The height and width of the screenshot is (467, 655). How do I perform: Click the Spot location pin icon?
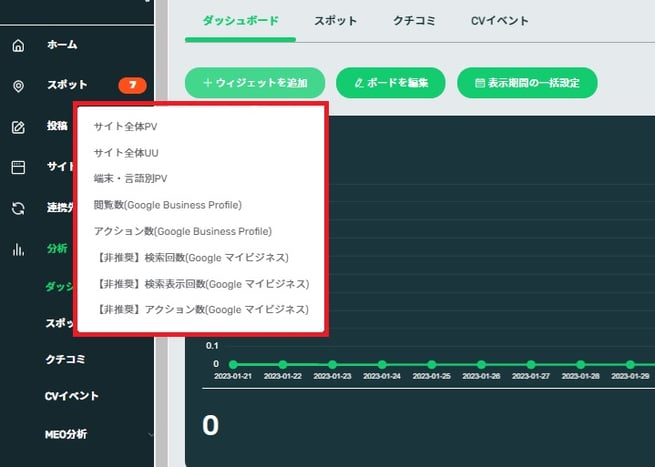point(18,86)
